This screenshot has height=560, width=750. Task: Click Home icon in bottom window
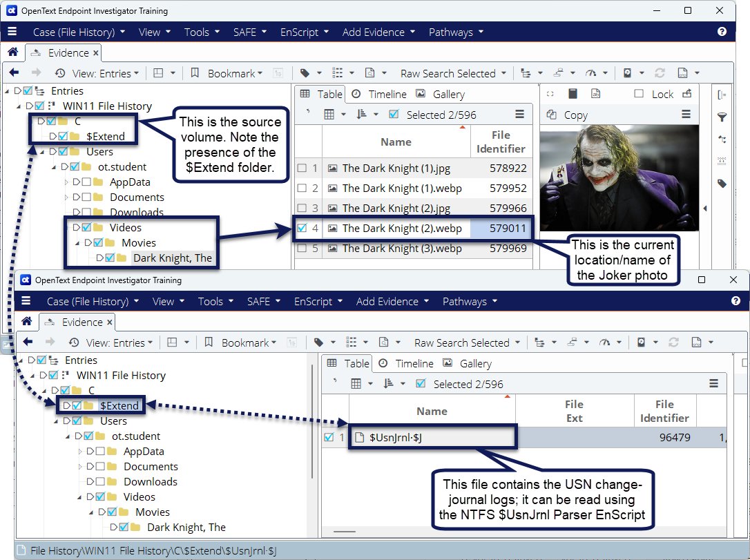(x=27, y=321)
